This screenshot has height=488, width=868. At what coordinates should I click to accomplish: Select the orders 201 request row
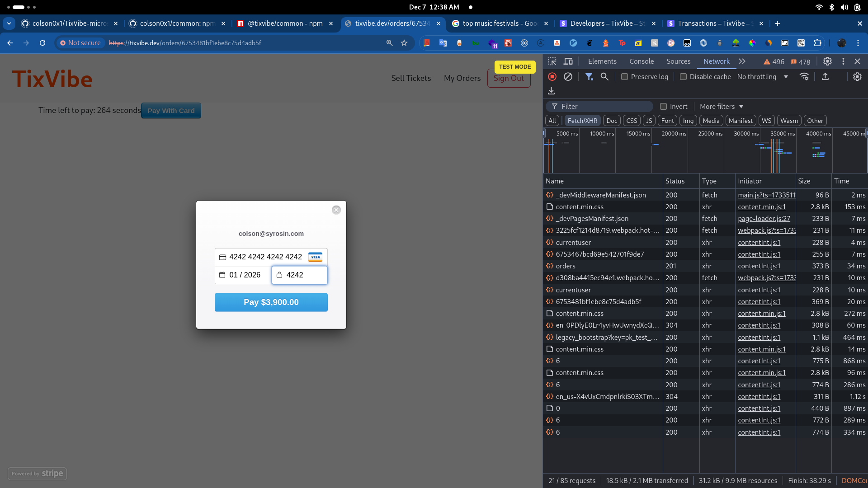pos(705,266)
